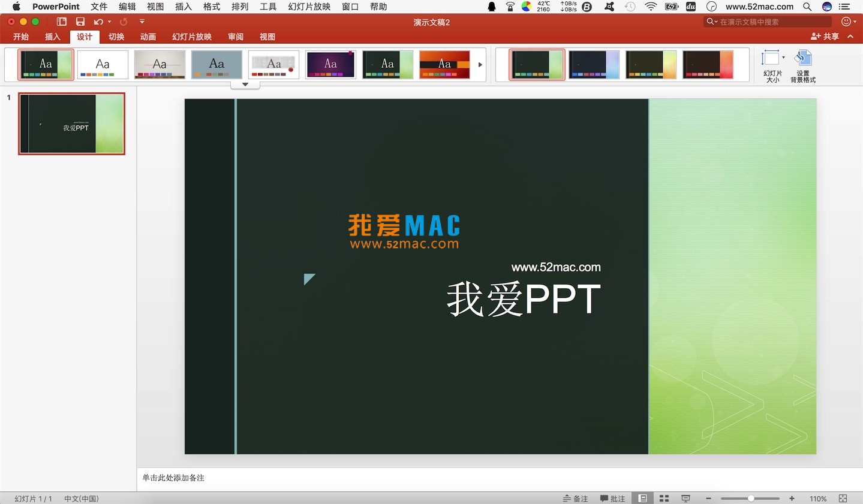Choose the red color variant
The height and width of the screenshot is (504, 863).
pos(708,65)
